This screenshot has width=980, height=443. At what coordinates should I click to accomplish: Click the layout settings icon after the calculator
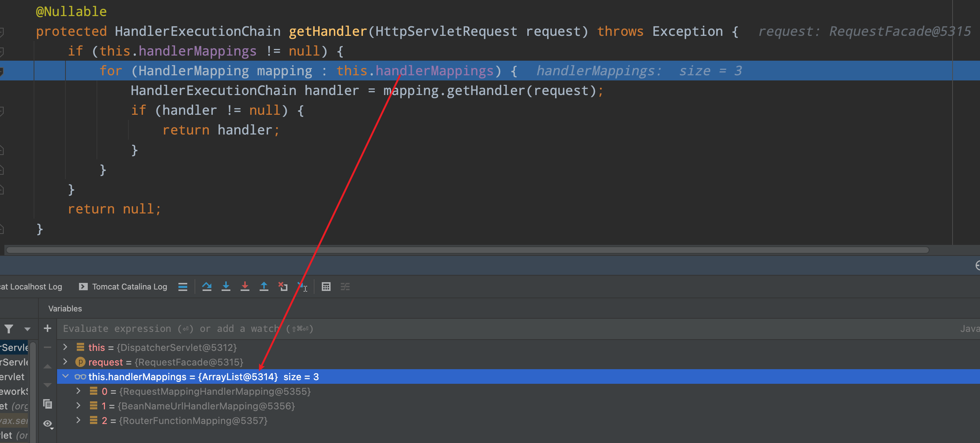coord(345,286)
